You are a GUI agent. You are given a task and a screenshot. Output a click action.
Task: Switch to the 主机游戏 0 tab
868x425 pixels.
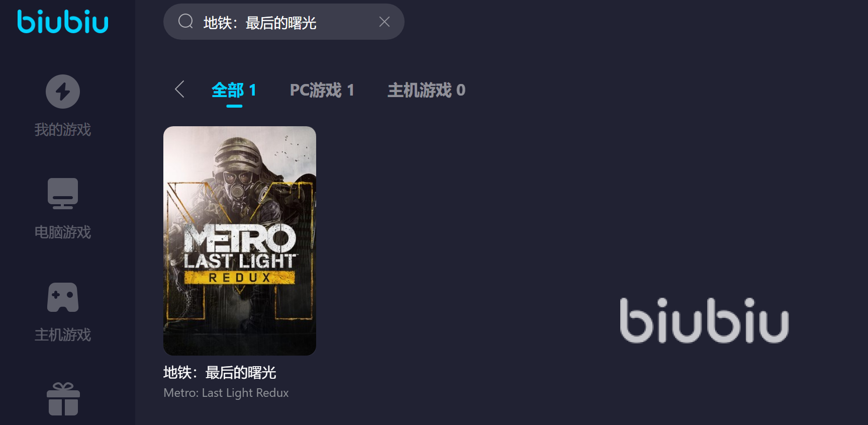[x=426, y=91]
